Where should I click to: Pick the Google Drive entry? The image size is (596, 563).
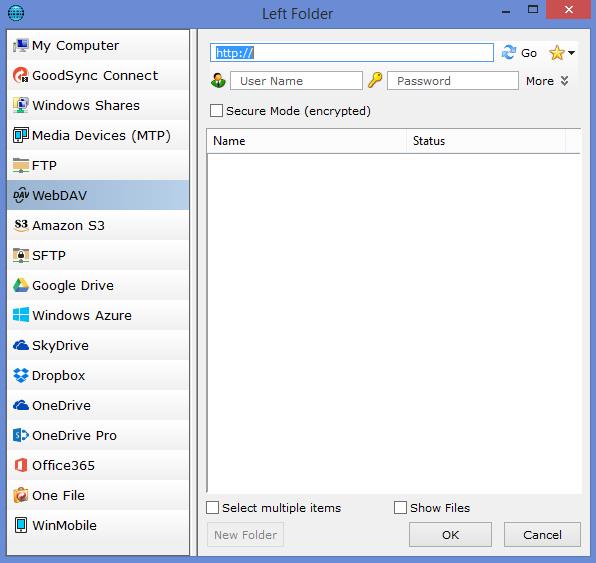(x=98, y=285)
